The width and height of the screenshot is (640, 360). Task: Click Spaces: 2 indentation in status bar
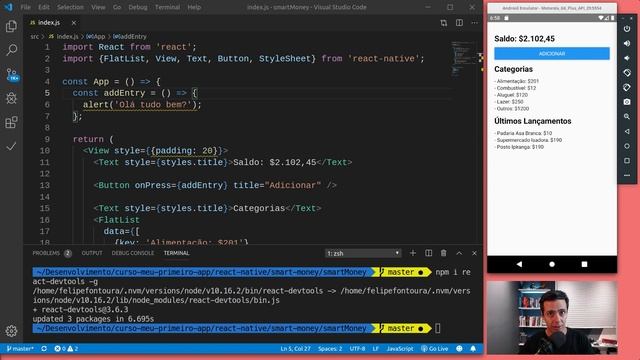click(x=330, y=349)
